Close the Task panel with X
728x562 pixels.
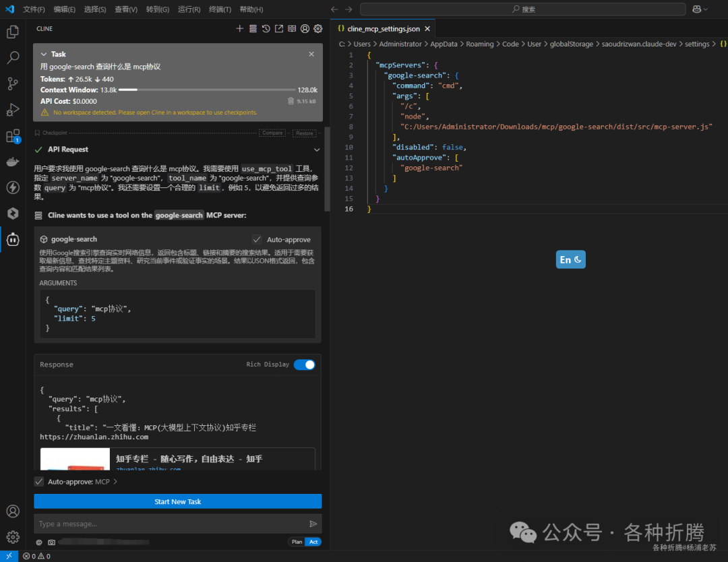pyautogui.click(x=311, y=55)
